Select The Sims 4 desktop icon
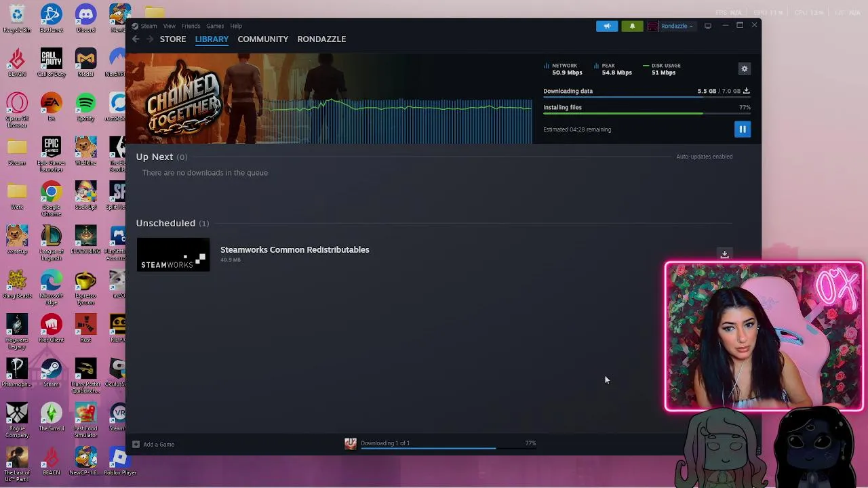Screen dimensions: 868x488 coord(51,418)
